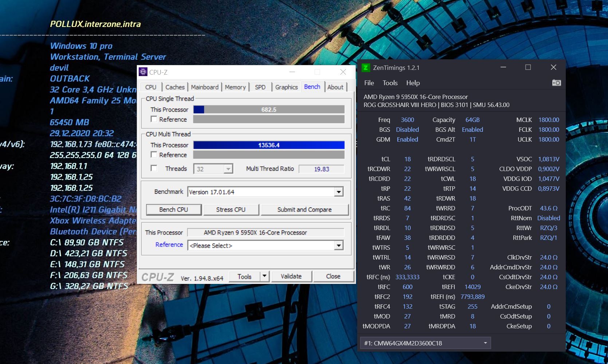Enable the Single Thread Reference checkbox
The height and width of the screenshot is (364, 608).
tap(154, 119)
